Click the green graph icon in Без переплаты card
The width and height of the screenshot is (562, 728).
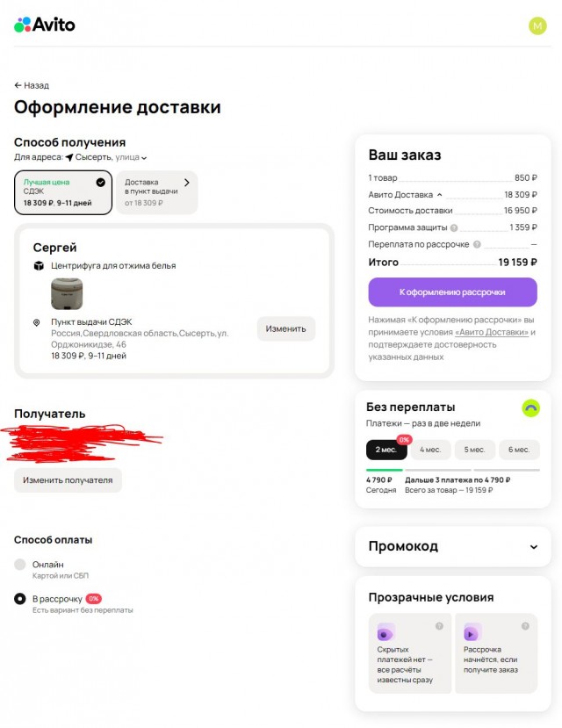tap(530, 409)
